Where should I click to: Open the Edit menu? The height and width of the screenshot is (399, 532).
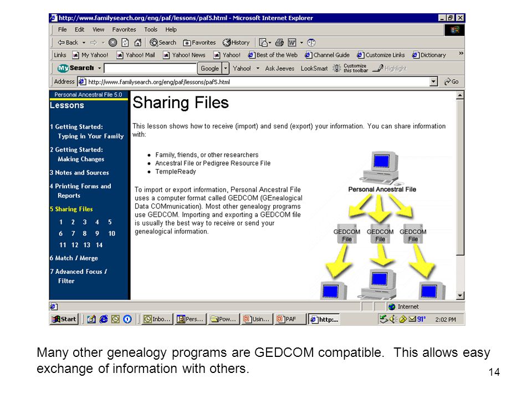(79, 29)
